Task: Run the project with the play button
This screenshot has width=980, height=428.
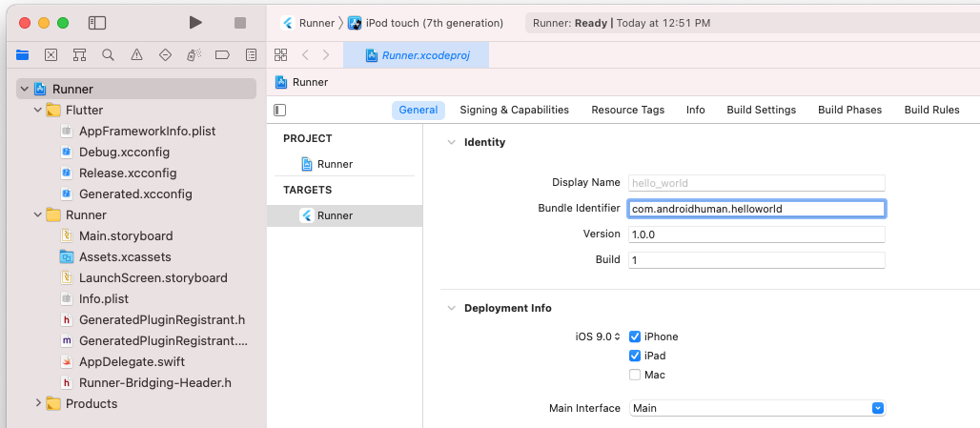Action: pyautogui.click(x=195, y=23)
